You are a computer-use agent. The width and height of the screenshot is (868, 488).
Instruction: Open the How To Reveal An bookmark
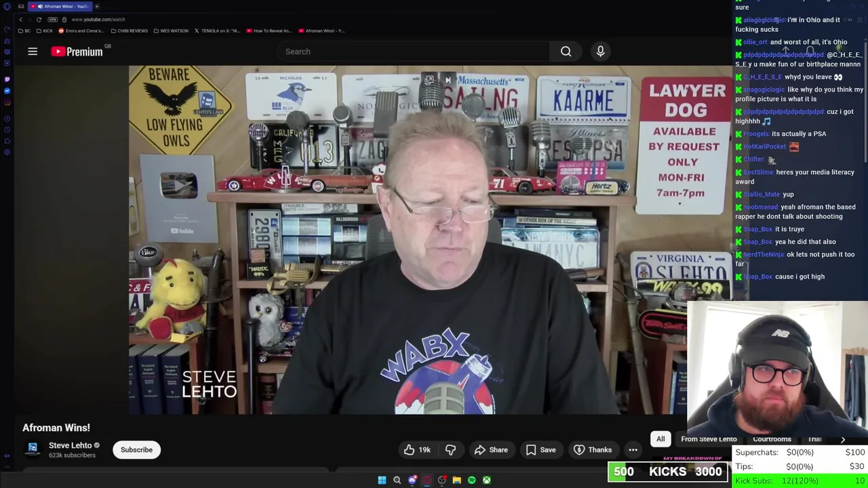pyautogui.click(x=269, y=30)
